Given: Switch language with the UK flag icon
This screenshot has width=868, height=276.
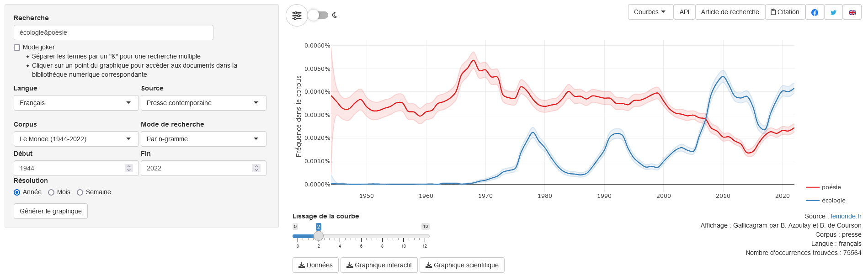Looking at the screenshot, I should click(x=852, y=12).
